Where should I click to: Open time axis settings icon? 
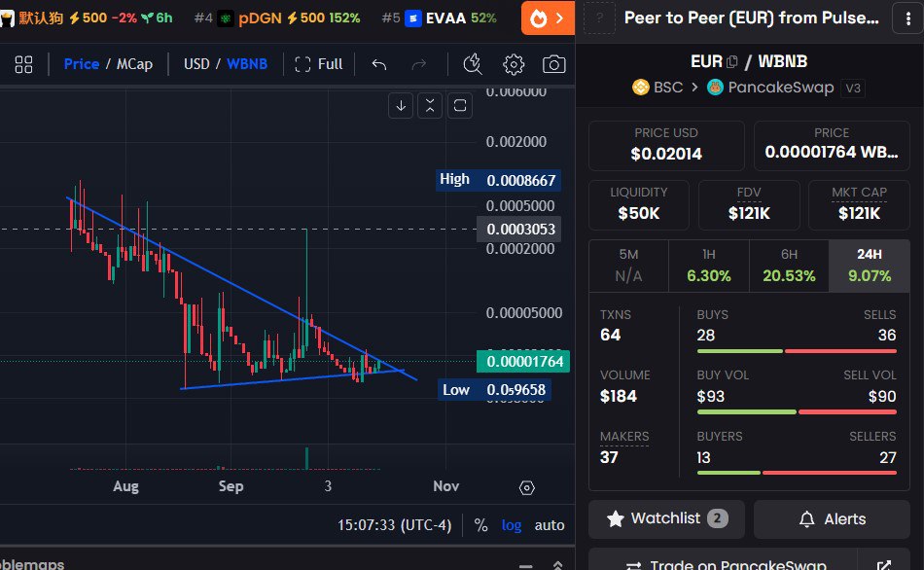pyautogui.click(x=527, y=487)
